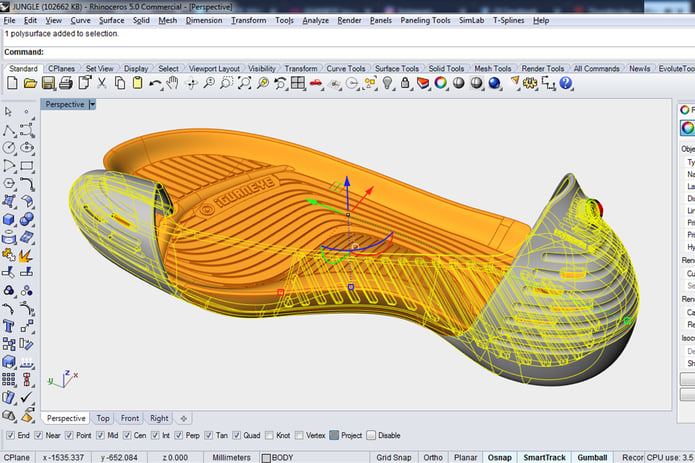Click the Cut scissors icon
This screenshot has height=463, width=695.
pos(102,83)
